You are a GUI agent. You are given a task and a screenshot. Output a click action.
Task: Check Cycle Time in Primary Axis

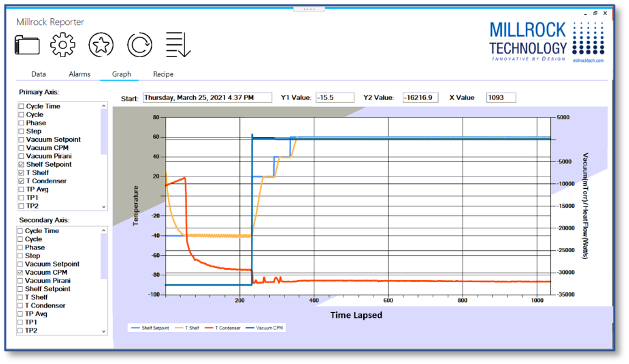click(x=21, y=106)
